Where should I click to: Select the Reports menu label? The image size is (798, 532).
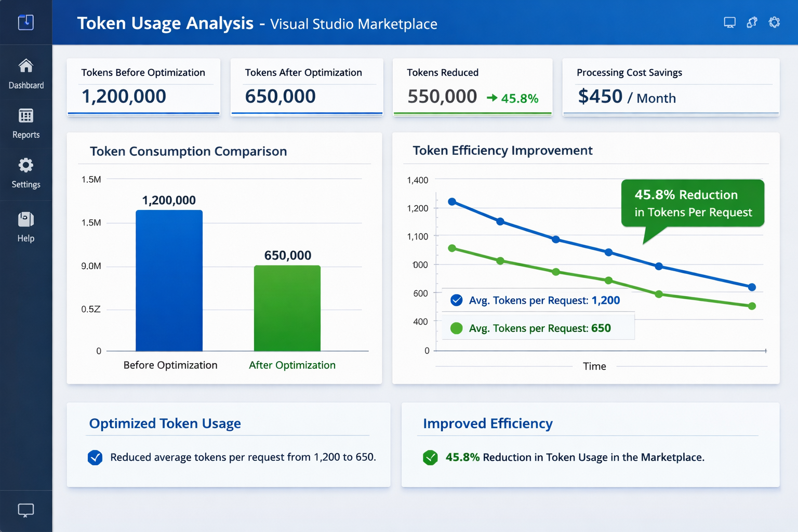(26, 135)
